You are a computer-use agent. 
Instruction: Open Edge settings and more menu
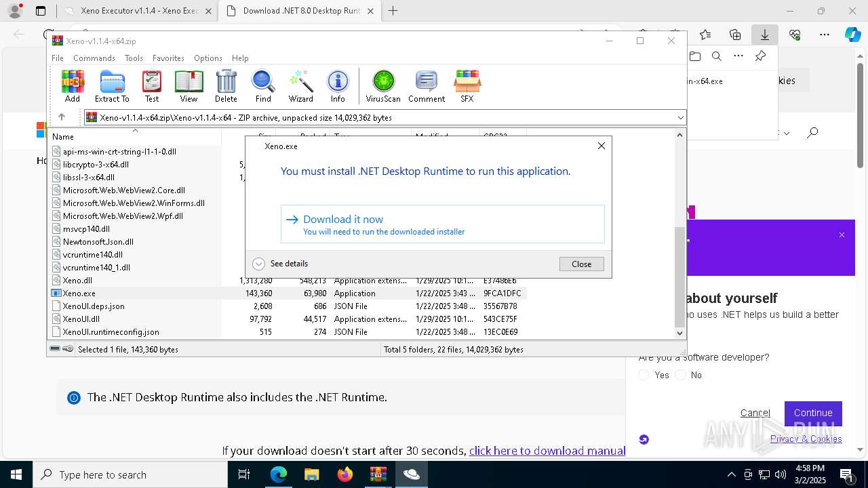pos(824,35)
